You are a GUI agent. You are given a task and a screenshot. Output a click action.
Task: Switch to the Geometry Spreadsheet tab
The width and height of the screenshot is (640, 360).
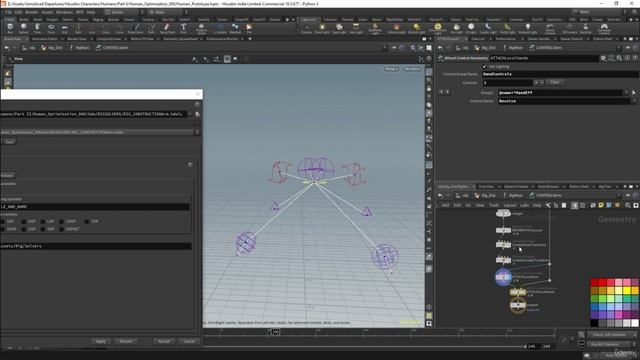point(180,39)
